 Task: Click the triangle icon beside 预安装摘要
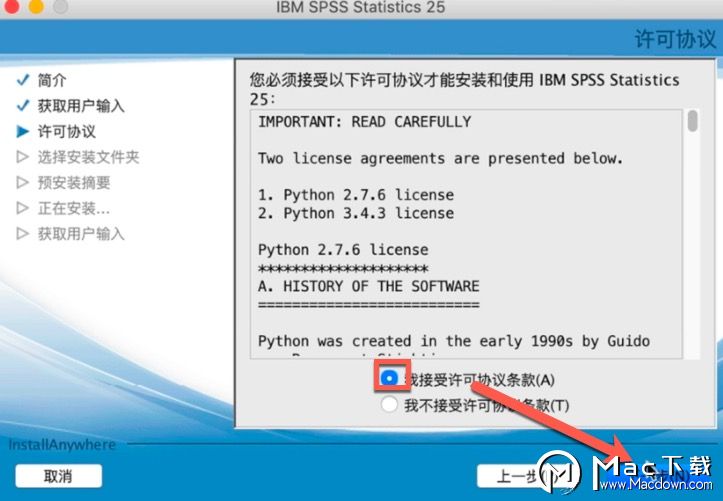click(x=23, y=183)
